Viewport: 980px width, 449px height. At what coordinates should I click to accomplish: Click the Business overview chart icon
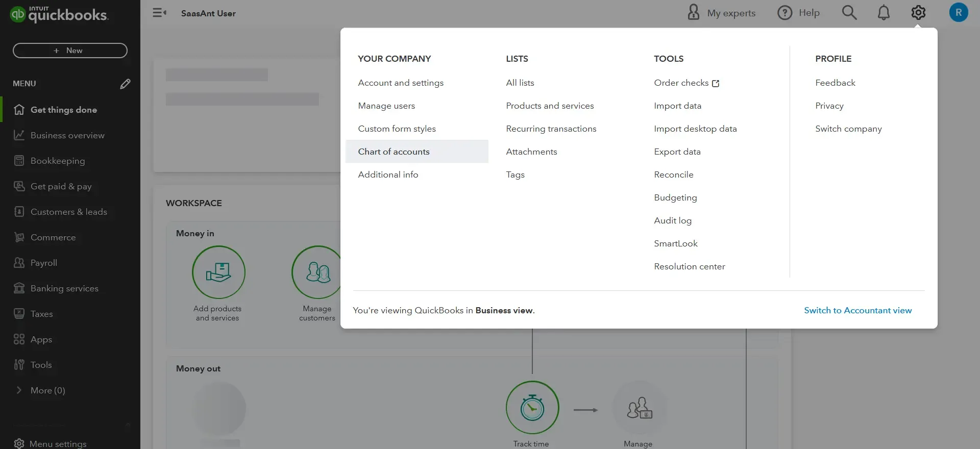pos(19,135)
